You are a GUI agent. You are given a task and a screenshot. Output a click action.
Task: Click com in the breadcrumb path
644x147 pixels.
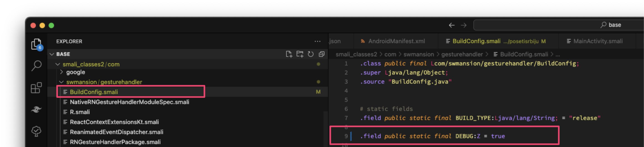390,54
